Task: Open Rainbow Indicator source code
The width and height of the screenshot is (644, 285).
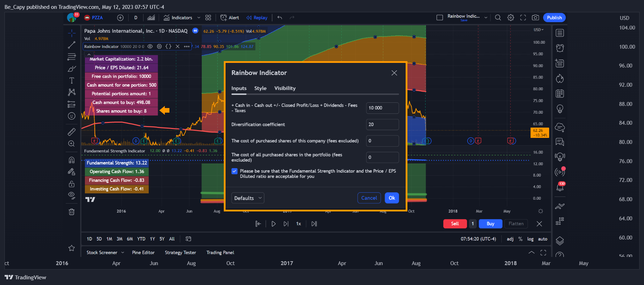Action: tap(168, 47)
